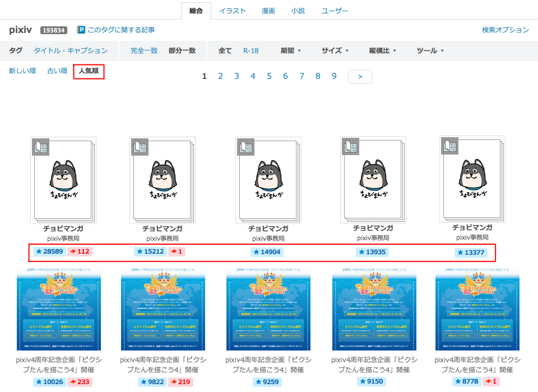
Task: Open the ツール tool dropdown
Action: pos(430,50)
